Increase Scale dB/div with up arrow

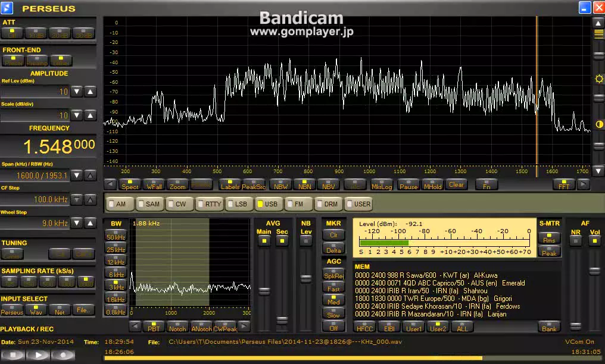pyautogui.click(x=91, y=115)
